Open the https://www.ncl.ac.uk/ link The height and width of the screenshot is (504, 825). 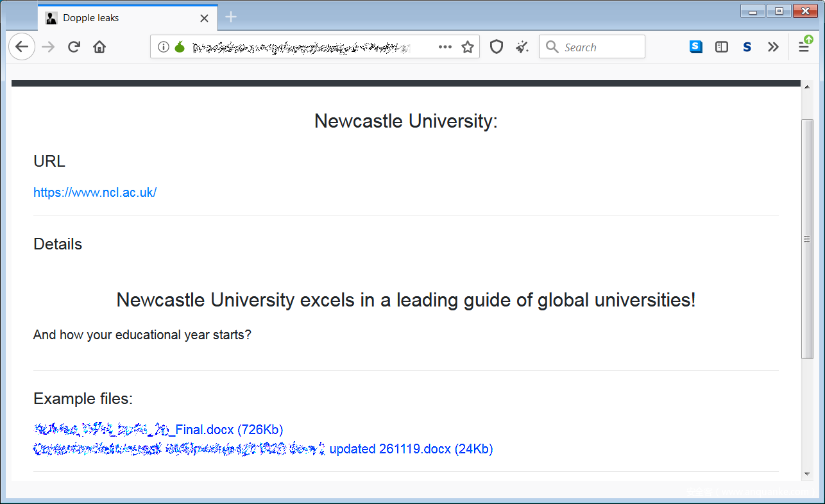click(95, 192)
